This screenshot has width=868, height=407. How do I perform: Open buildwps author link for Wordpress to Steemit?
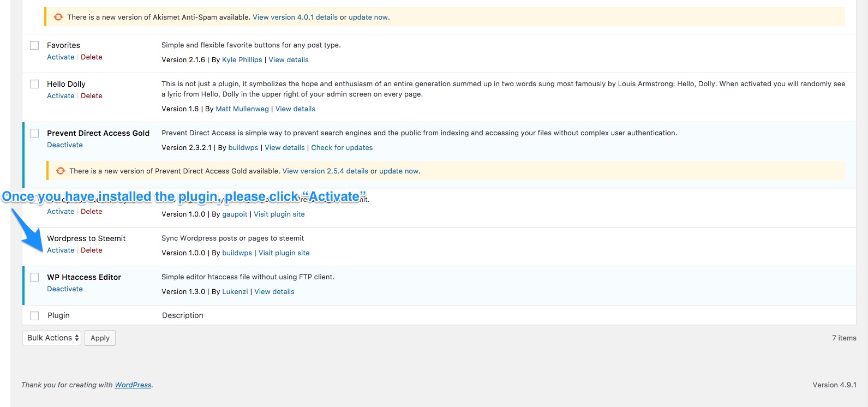[237, 253]
